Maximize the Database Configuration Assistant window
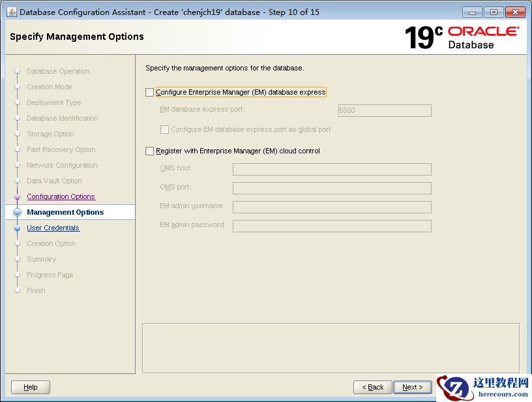This screenshot has width=532, height=402. point(494,12)
